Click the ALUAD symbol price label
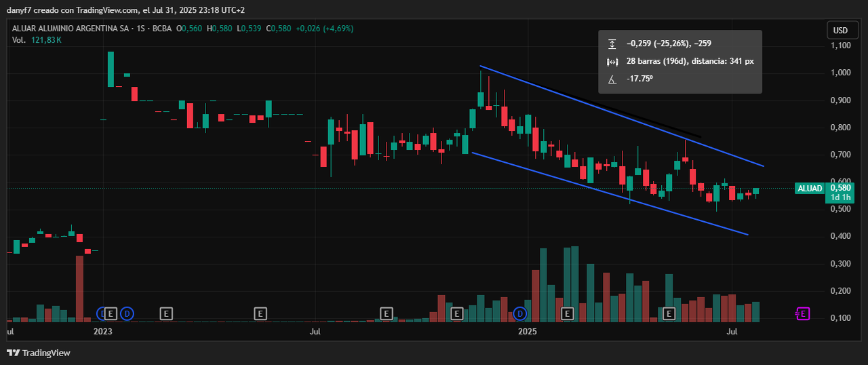 tap(810, 189)
